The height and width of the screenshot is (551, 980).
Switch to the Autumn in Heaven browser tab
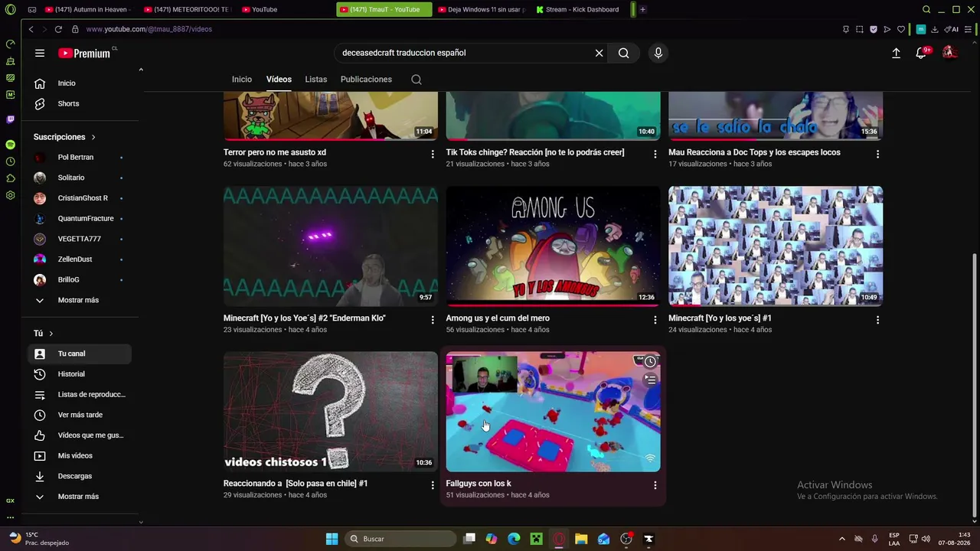pos(88,9)
